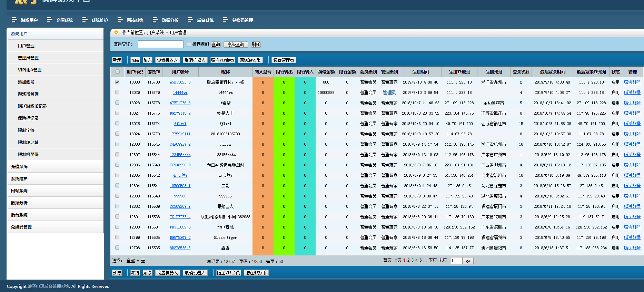Enable the 模糊查询 checkbox
Image resolution: width=644 pixels, height=292 pixels.
189,44
